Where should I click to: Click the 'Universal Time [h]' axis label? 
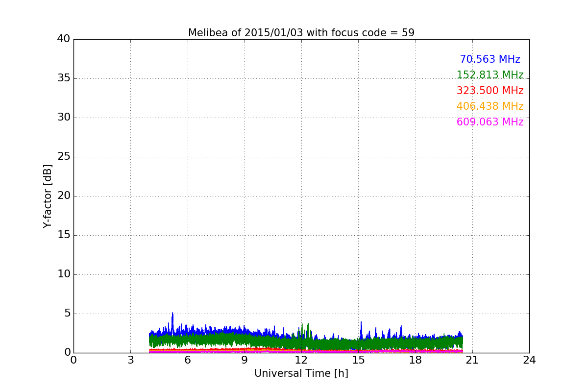[x=301, y=373]
